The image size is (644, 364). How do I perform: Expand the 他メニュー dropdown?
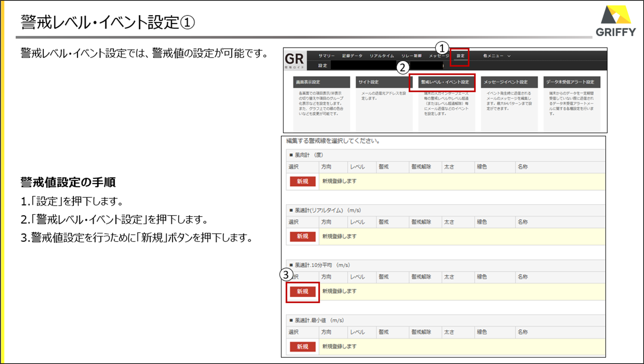pyautogui.click(x=493, y=56)
